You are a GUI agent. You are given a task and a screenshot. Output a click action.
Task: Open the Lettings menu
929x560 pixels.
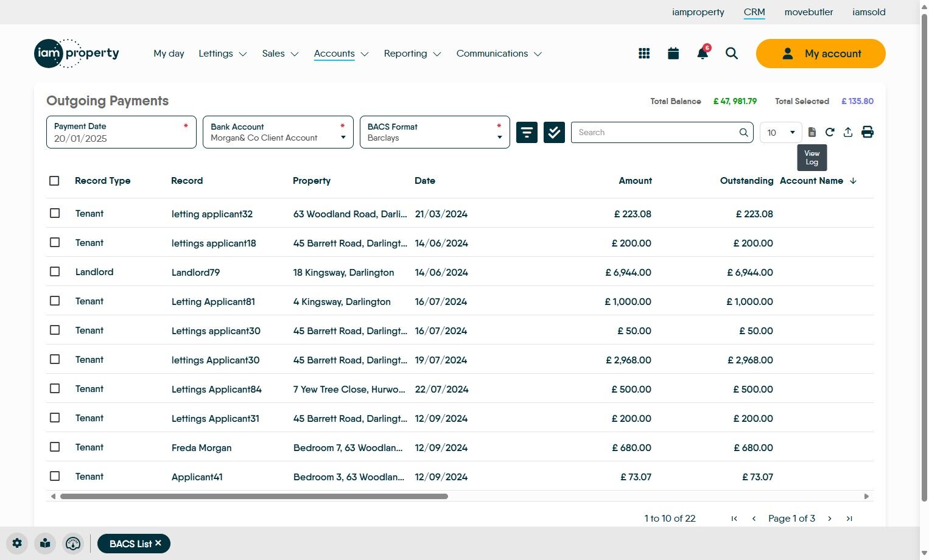[x=222, y=54]
